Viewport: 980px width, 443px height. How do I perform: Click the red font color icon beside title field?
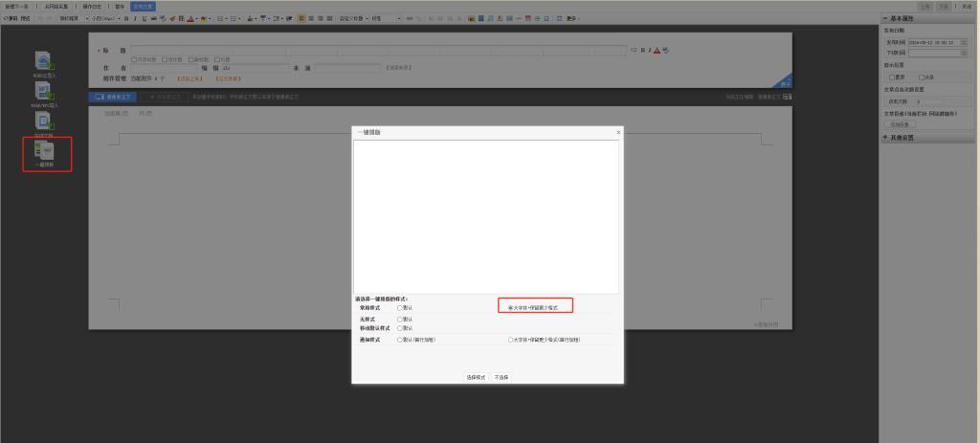pos(657,50)
